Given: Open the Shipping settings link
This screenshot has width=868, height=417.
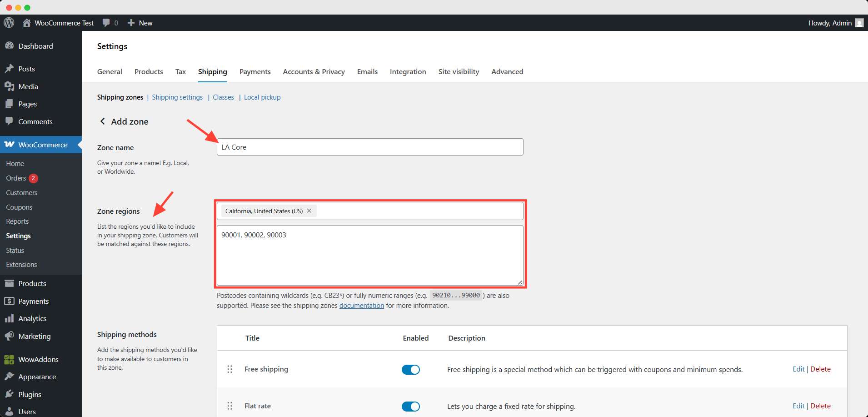Looking at the screenshot, I should tap(177, 97).
